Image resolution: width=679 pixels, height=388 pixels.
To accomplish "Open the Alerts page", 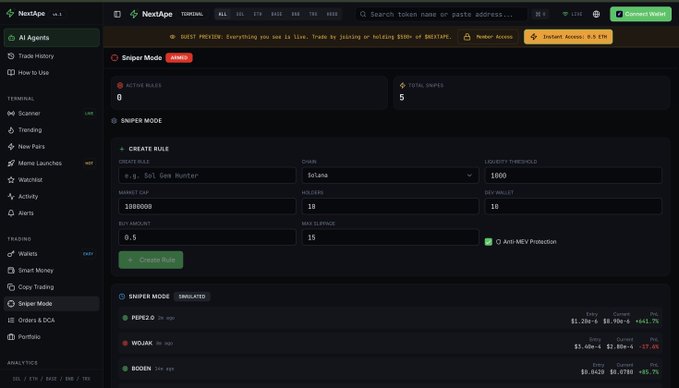I will coord(52,213).
